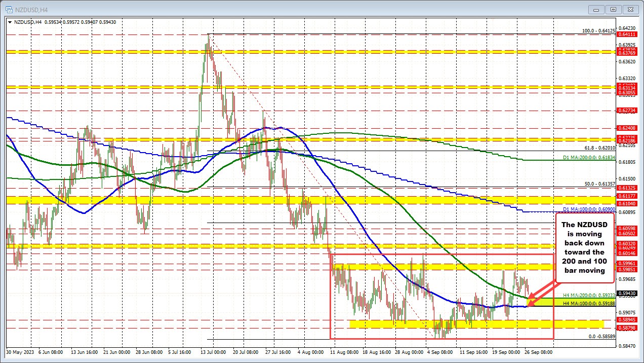Image resolution: width=644 pixels, height=363 pixels.
Task: Click the red consolidation rectangle outline
Action: click(x=441, y=255)
